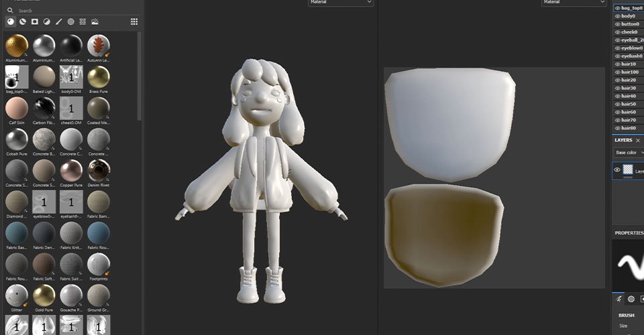
Task: Open the Base color channel dropdown
Action: click(629, 153)
